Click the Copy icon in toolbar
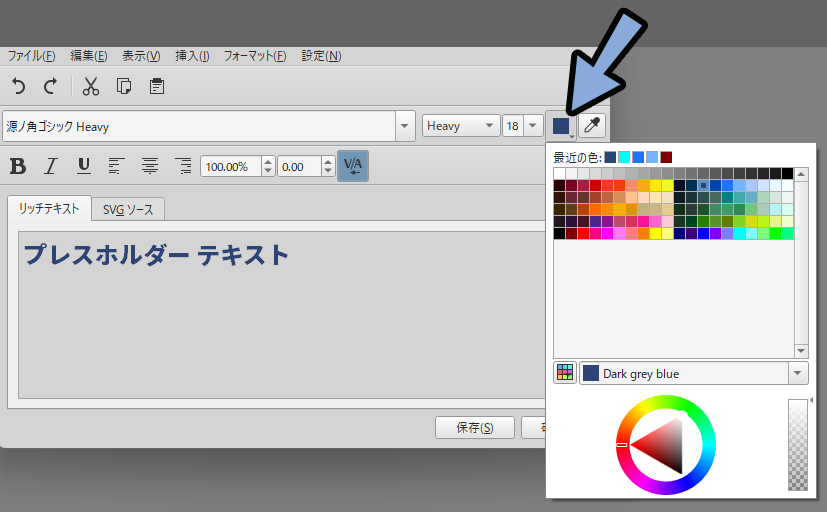Screen dimensions: 827x512 pyautogui.click(x=124, y=86)
